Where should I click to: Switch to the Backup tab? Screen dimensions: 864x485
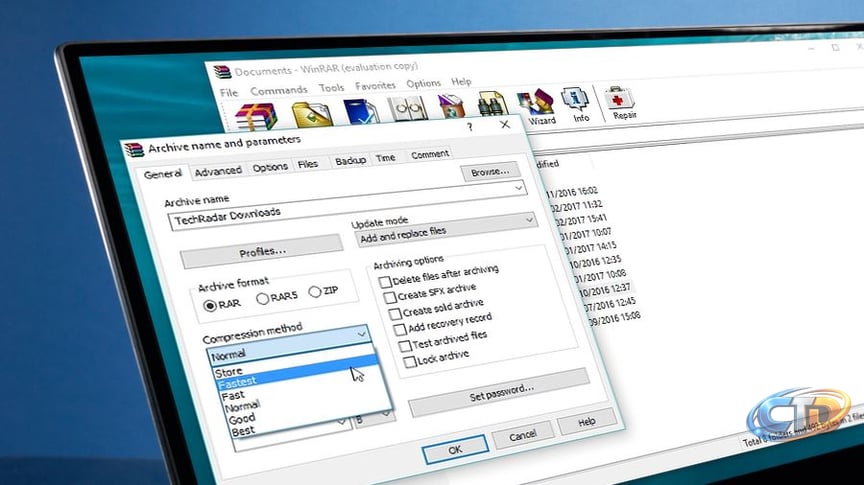pyautogui.click(x=350, y=160)
